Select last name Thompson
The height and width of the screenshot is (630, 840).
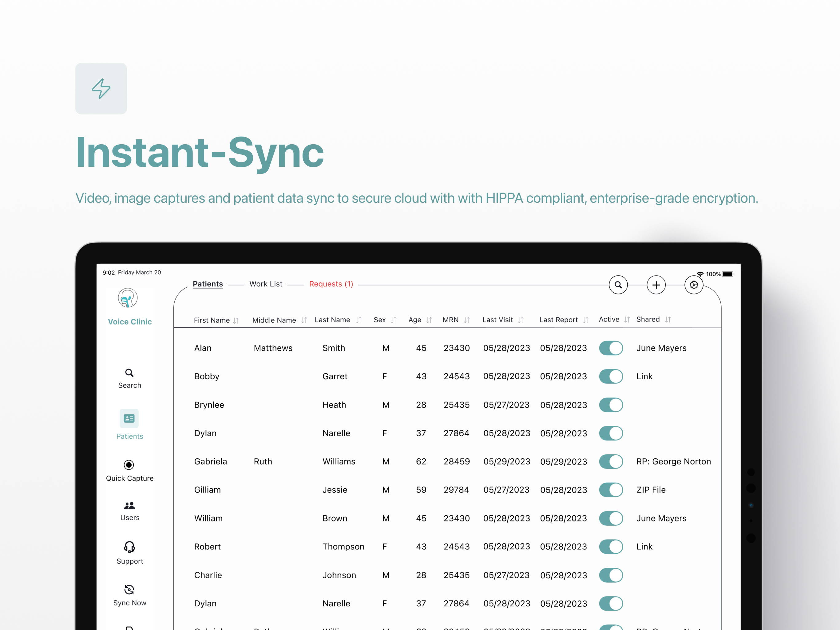click(343, 546)
